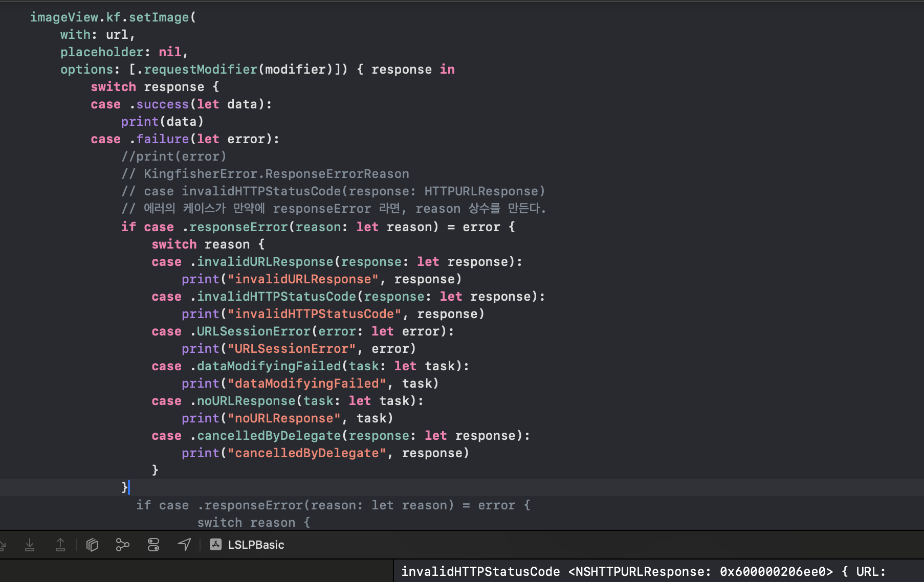Click 'case .URLSessionError' line
The height and width of the screenshot is (582, 924).
point(303,331)
